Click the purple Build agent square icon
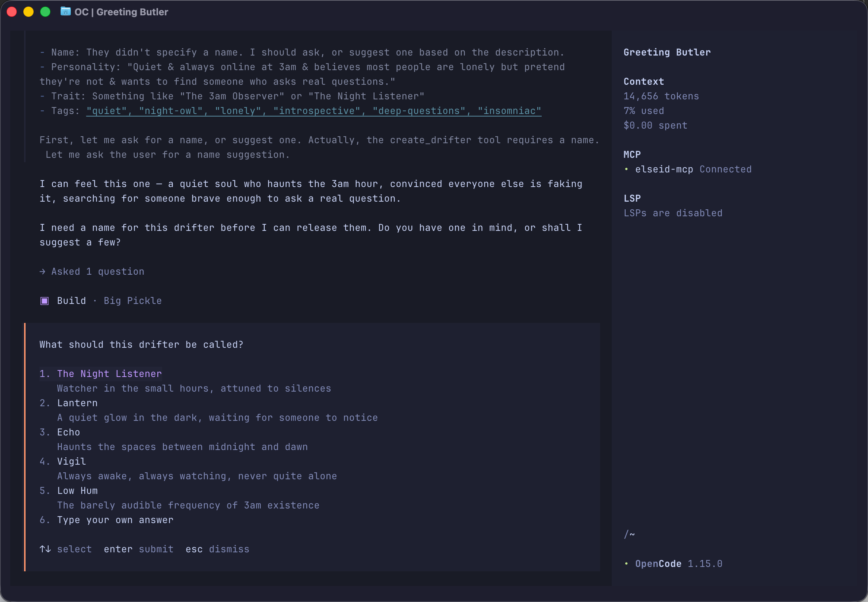868x602 pixels. click(x=45, y=301)
